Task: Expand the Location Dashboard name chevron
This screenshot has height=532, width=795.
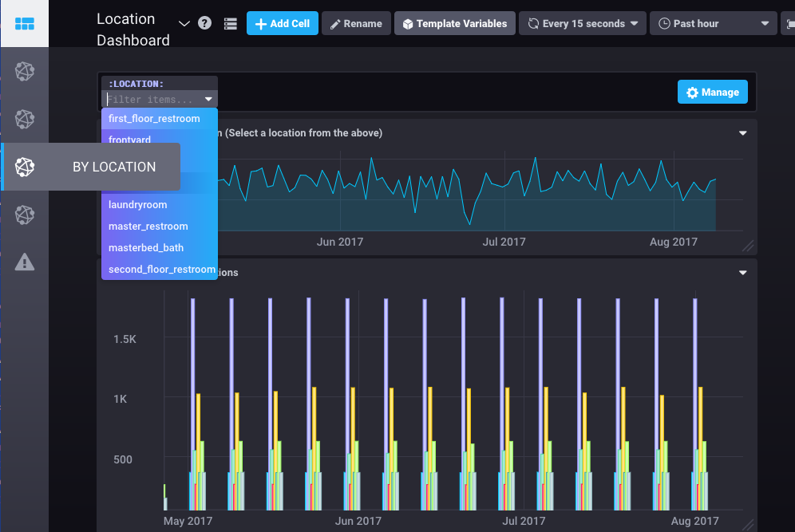Action: pyautogui.click(x=184, y=23)
